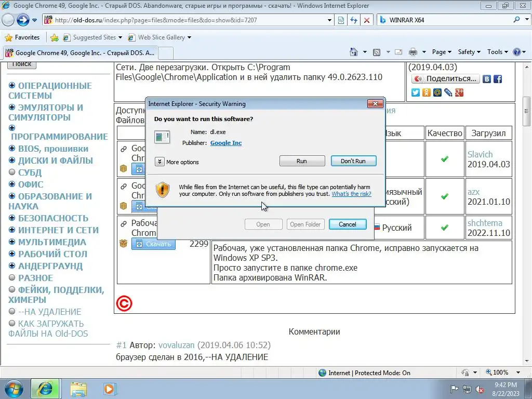This screenshot has width=532, height=399.
Task: Open the What's the risk? link
Action: pos(351,194)
